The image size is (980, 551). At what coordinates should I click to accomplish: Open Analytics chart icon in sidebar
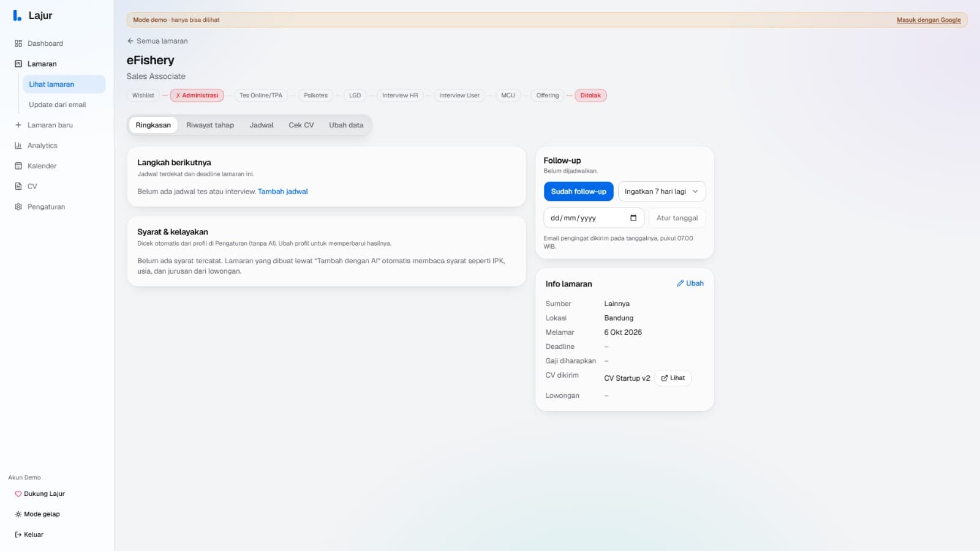pos(18,146)
